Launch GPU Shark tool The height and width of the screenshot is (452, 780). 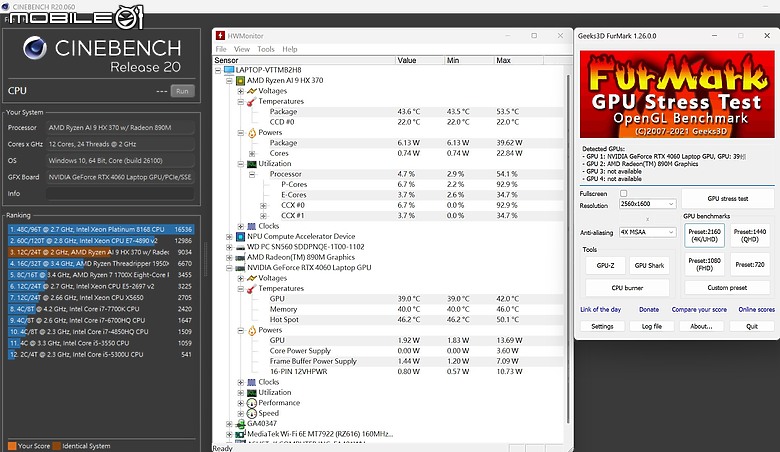[x=649, y=266]
